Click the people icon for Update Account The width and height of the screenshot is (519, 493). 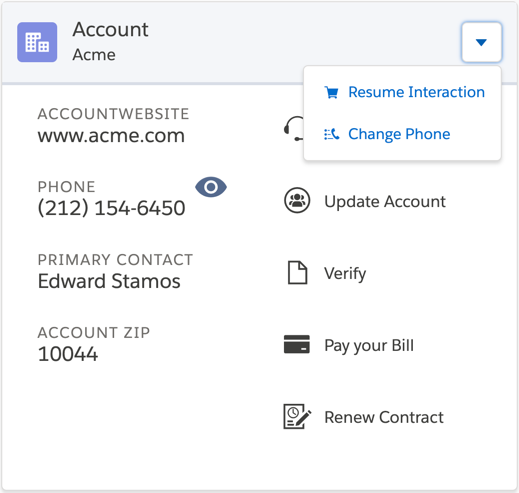click(297, 201)
